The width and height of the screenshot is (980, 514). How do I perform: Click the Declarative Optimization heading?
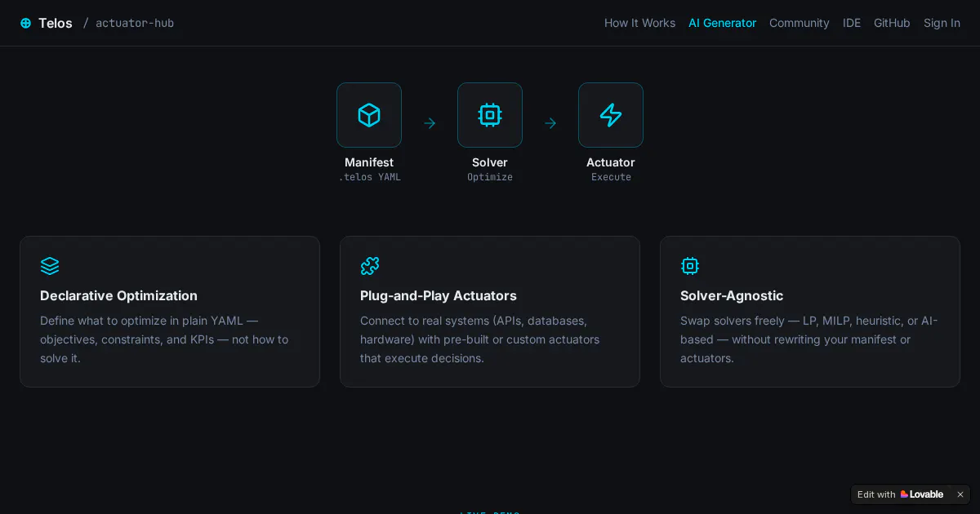(x=118, y=295)
